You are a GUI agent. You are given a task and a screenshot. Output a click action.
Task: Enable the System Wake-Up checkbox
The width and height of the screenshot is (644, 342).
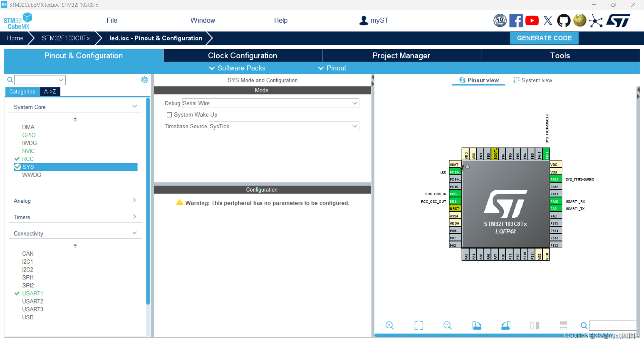(169, 115)
